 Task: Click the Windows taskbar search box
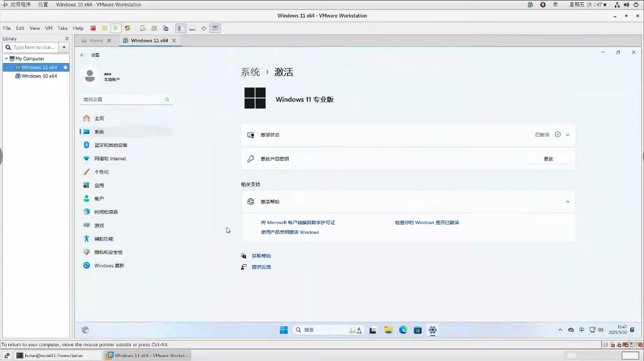click(x=328, y=330)
